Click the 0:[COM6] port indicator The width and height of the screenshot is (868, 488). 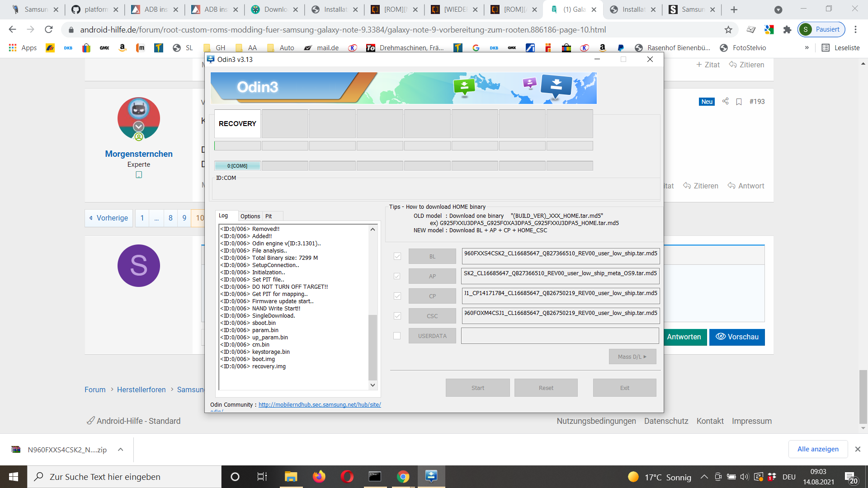(237, 166)
